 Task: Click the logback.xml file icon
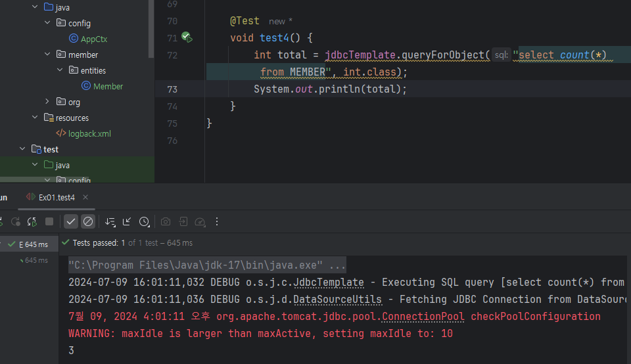click(x=60, y=133)
